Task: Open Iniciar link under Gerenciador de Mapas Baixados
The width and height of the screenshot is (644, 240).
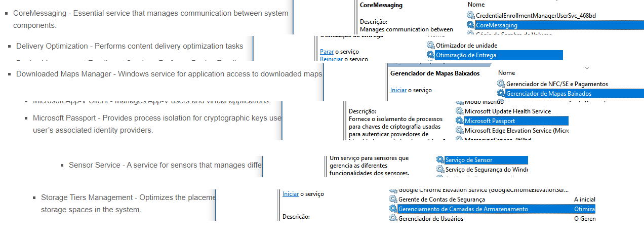Action: tap(398, 90)
